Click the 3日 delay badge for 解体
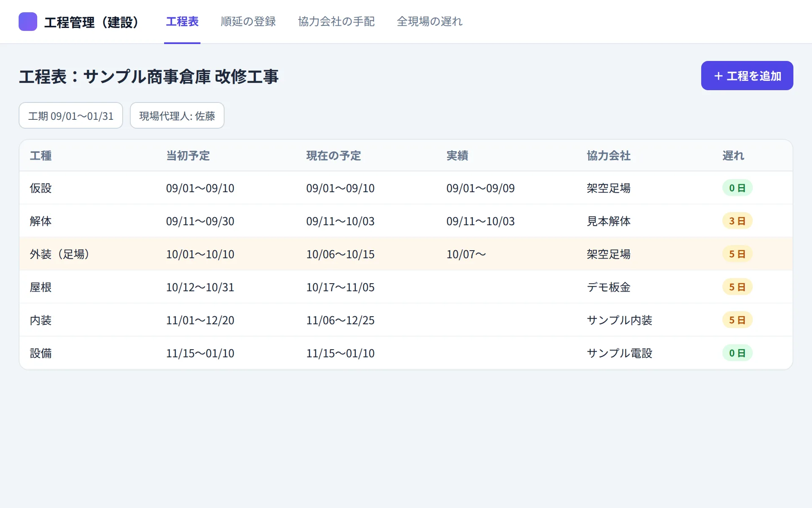Screen dimensions: 812x508 click(x=737, y=221)
